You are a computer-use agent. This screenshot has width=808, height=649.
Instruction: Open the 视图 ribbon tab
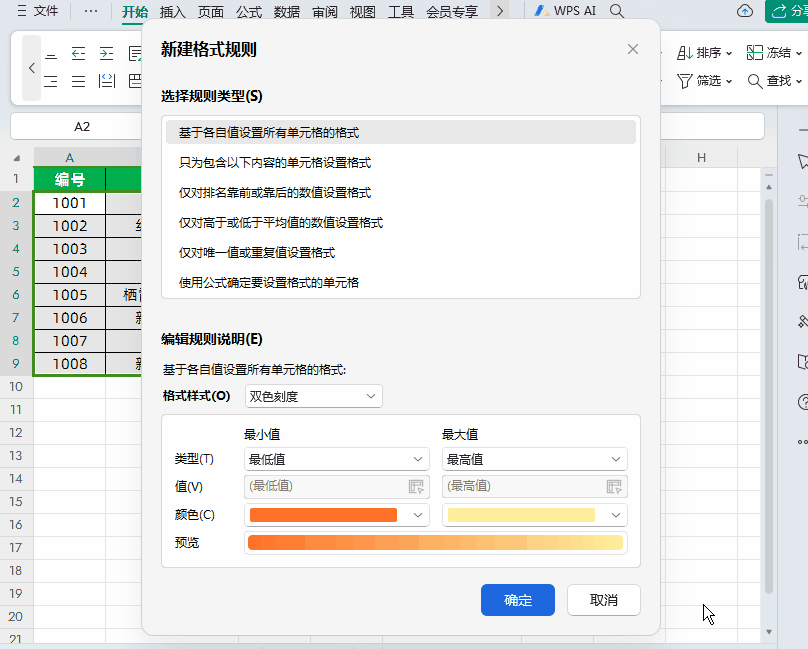[363, 11]
